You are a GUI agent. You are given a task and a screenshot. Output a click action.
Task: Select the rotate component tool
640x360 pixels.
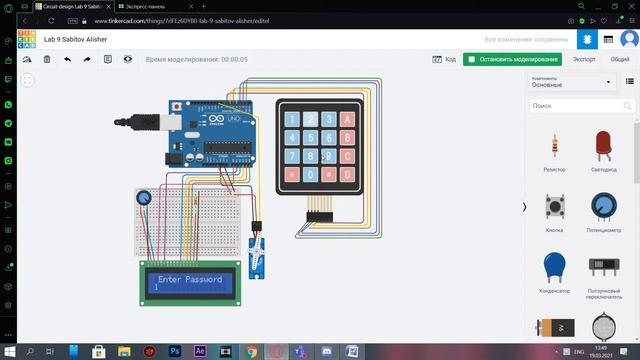click(x=27, y=59)
